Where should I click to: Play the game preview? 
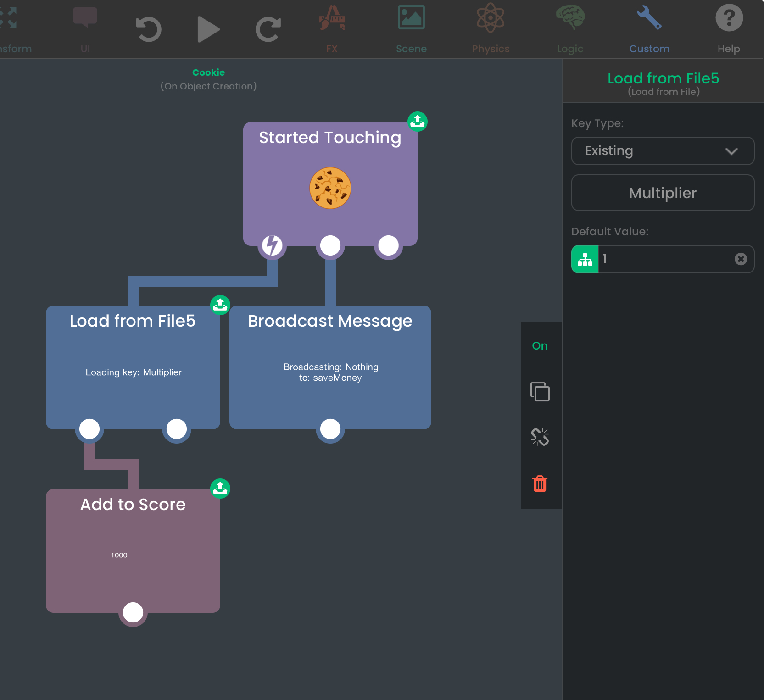click(x=208, y=29)
